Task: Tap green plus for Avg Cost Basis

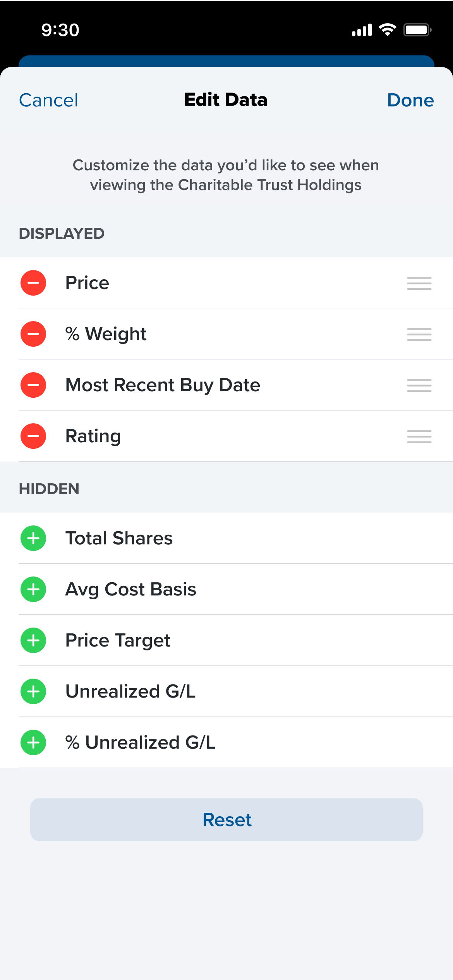Action: pos(33,589)
